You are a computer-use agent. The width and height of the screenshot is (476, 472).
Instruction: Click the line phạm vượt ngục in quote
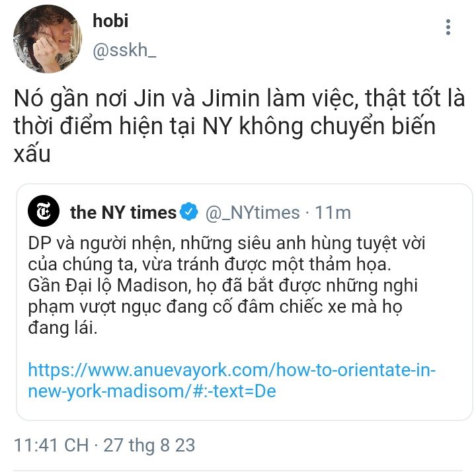(215, 307)
